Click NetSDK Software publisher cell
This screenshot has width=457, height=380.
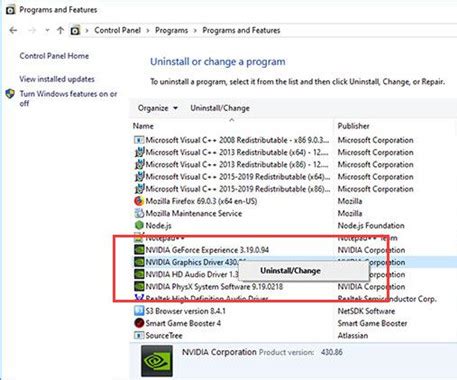click(366, 311)
